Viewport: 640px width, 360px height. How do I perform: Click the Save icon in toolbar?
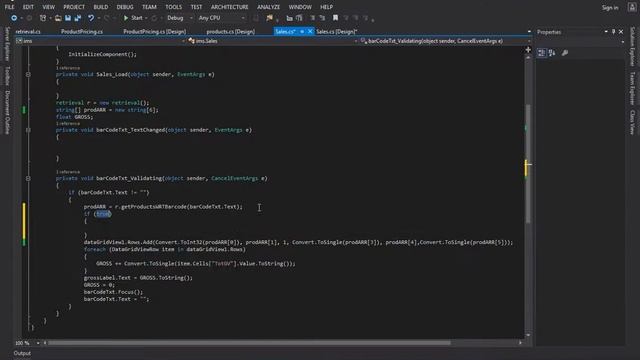click(68, 18)
